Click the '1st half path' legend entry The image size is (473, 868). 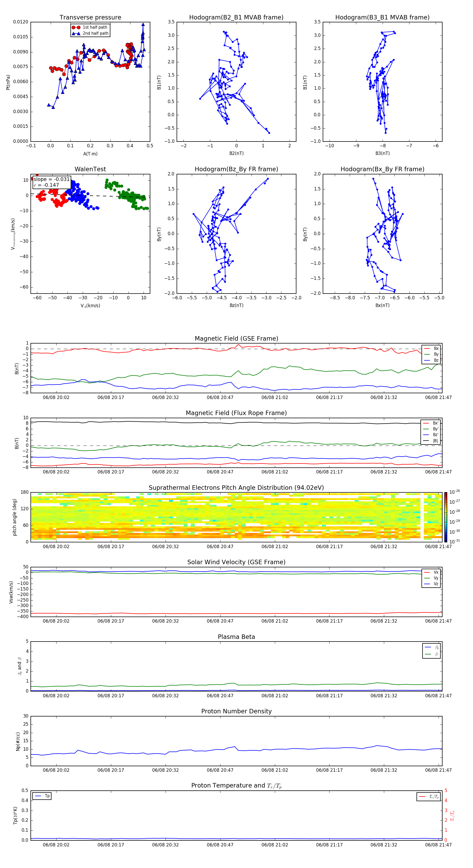click(90, 27)
